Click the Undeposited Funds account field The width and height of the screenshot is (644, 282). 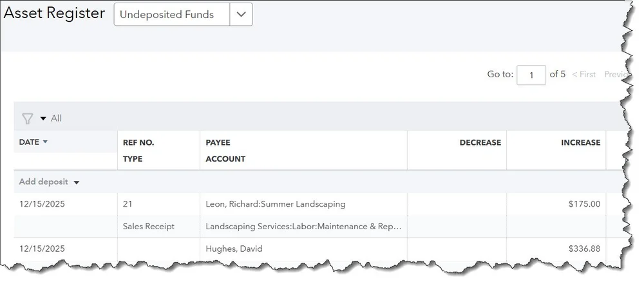click(172, 14)
